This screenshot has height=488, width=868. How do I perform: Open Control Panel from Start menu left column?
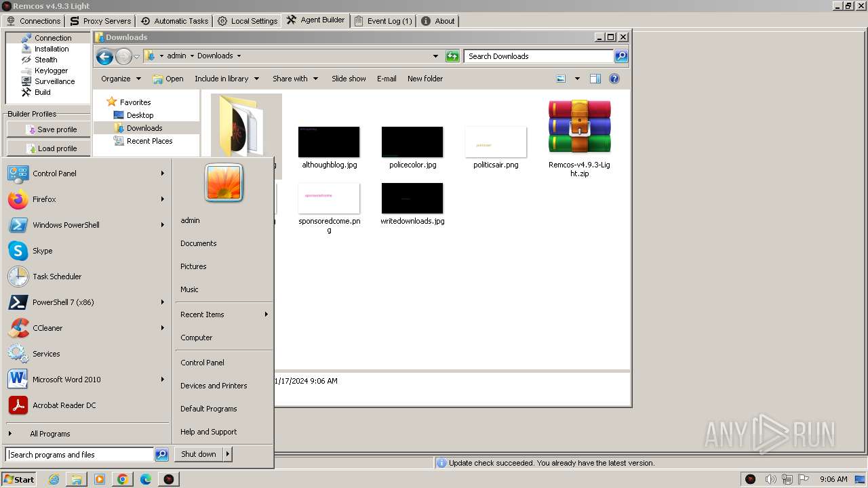[x=86, y=174]
